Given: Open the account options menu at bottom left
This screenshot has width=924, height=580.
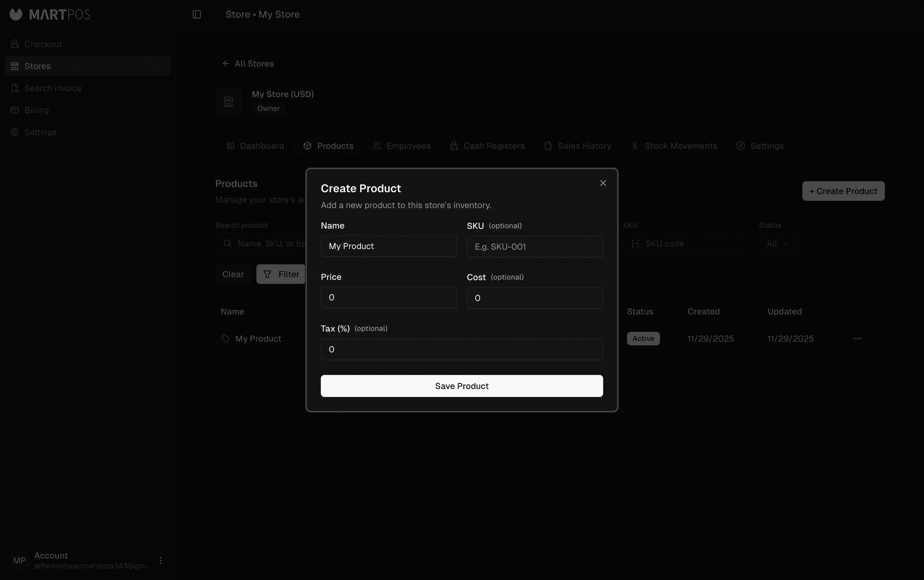Looking at the screenshot, I should (x=161, y=560).
